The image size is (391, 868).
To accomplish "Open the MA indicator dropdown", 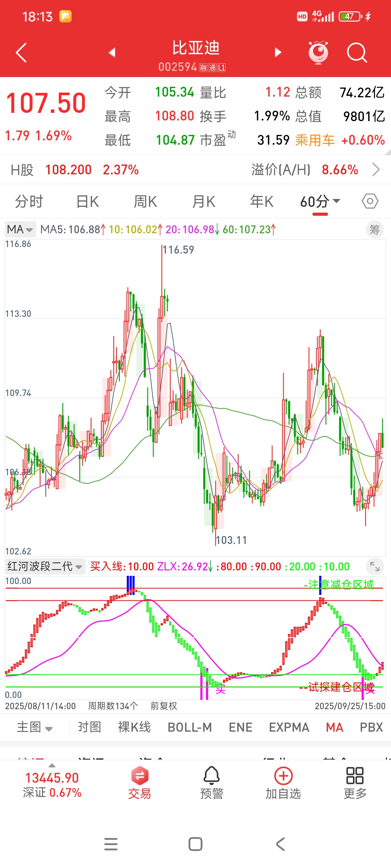I will click(x=20, y=229).
